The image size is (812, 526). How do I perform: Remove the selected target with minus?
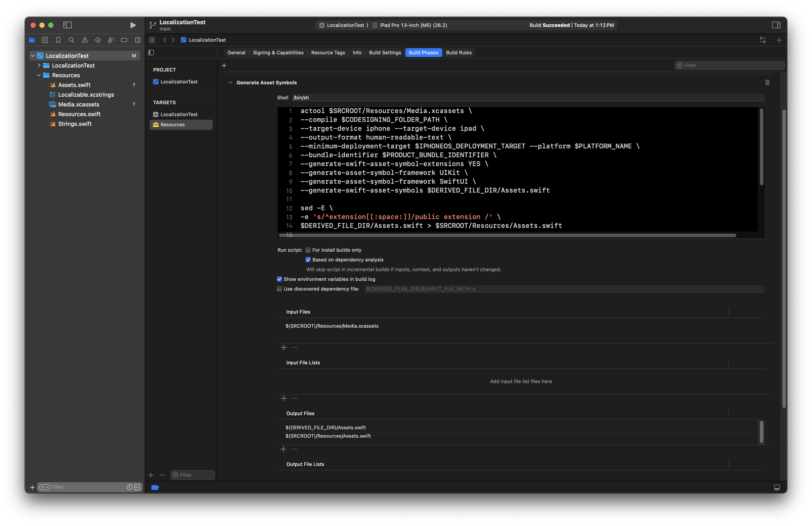[162, 475]
